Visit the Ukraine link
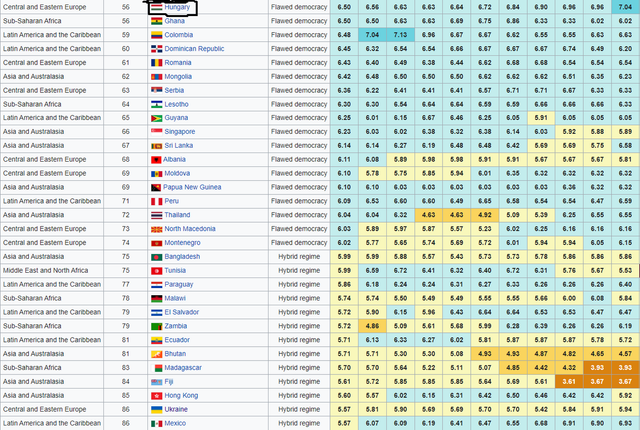Viewport: 640px width, 430px height. tap(176, 409)
